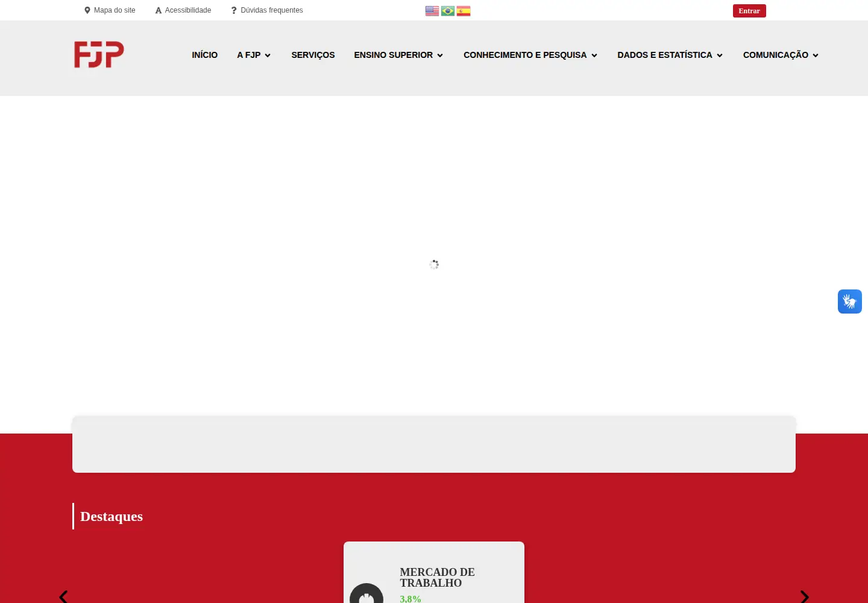Expand the ENSINO SUPERIOR dropdown chevron
This screenshot has height=603, width=868.
click(440, 55)
